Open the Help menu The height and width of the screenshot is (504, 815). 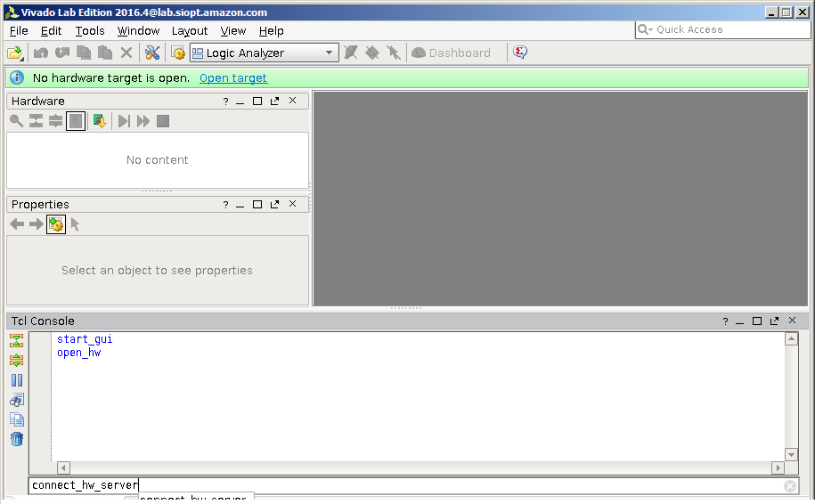272,30
